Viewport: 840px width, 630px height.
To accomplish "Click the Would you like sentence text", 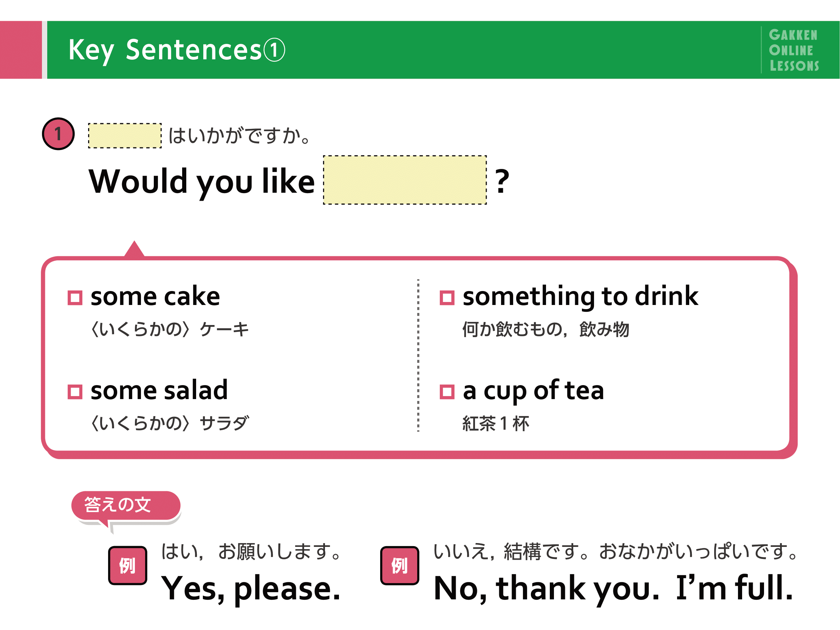I will click(x=202, y=182).
